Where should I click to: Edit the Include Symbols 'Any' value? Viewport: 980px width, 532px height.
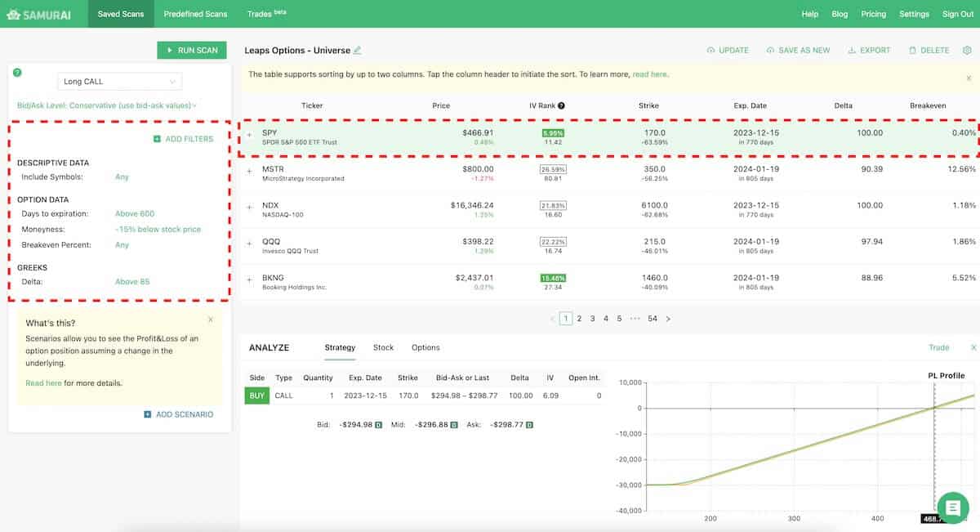tap(122, 177)
